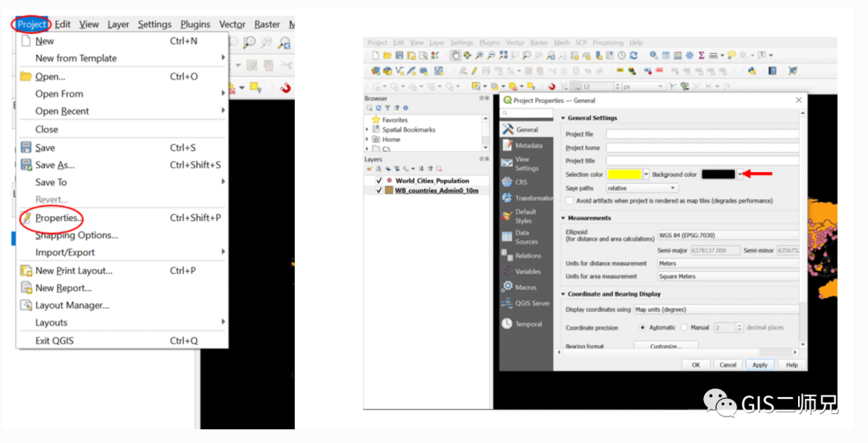
Task: Toggle snapping magnet icon in left window
Action: pyautogui.click(x=285, y=88)
